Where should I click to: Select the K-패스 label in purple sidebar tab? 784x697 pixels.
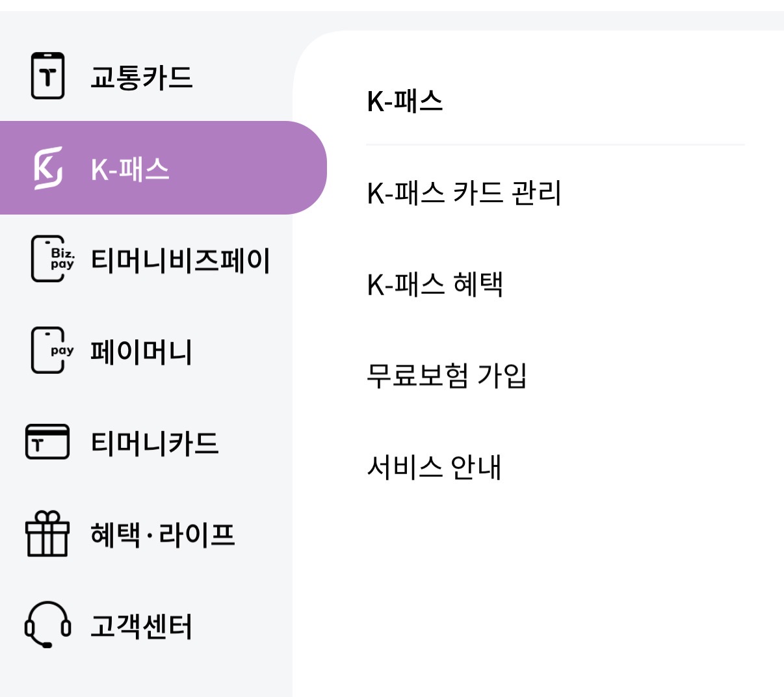click(x=130, y=169)
